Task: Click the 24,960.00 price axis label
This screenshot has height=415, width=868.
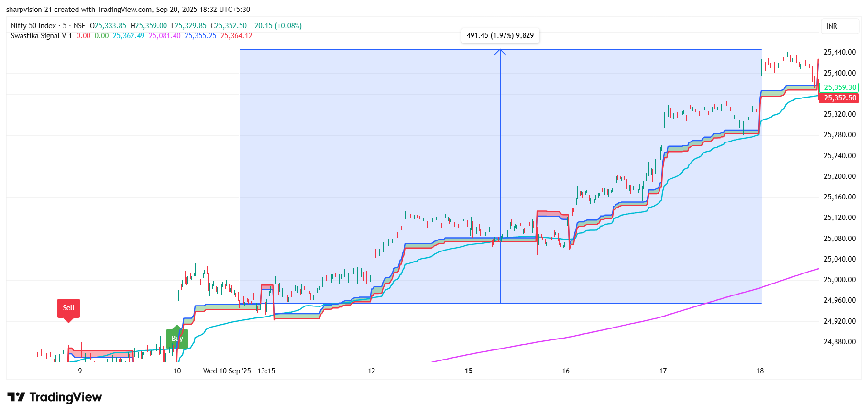Action: [x=839, y=300]
